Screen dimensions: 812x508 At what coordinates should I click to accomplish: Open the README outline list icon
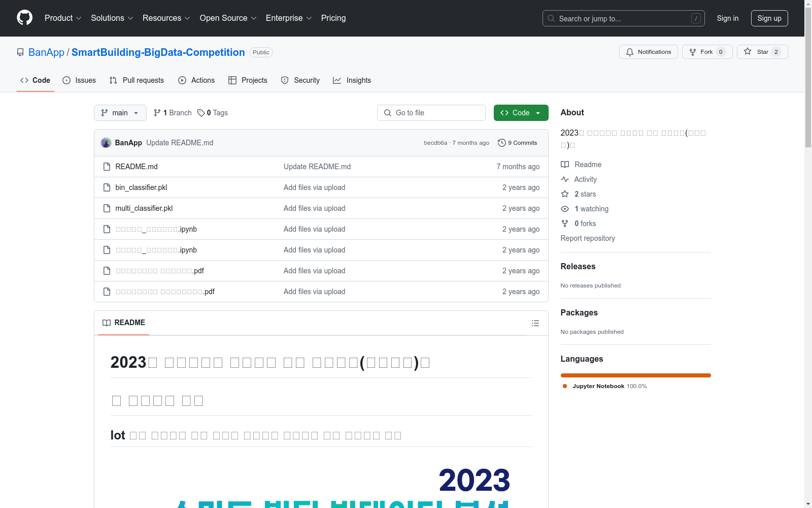pyautogui.click(x=535, y=323)
